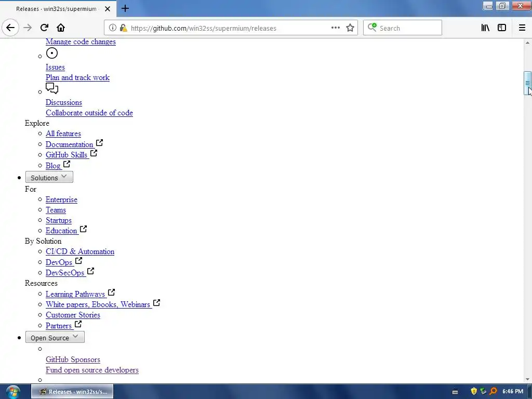
Task: Click the scrollbar down arrow
Action: [528, 379]
